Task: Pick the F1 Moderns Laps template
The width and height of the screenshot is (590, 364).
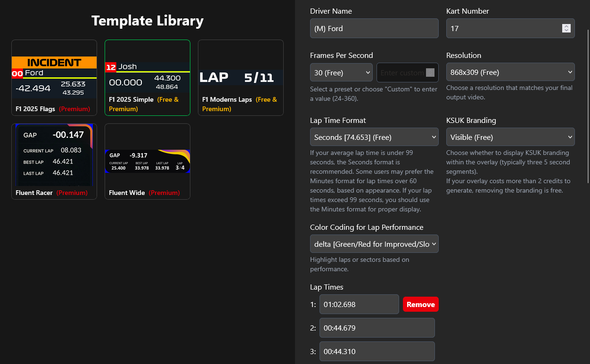Action: (x=241, y=78)
